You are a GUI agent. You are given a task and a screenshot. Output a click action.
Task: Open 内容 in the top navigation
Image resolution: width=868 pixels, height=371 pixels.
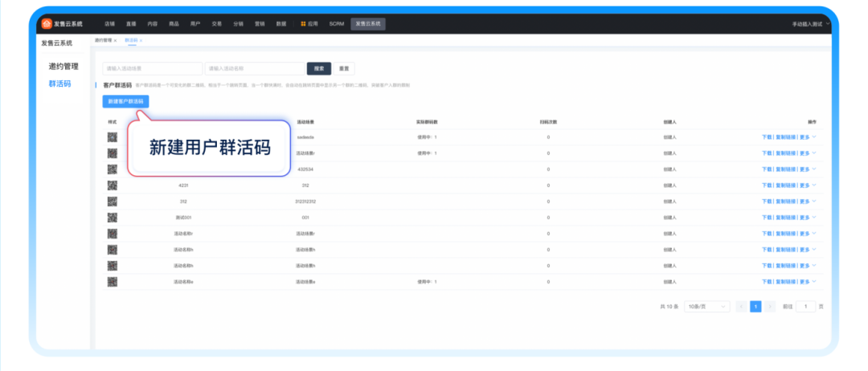[x=152, y=24]
